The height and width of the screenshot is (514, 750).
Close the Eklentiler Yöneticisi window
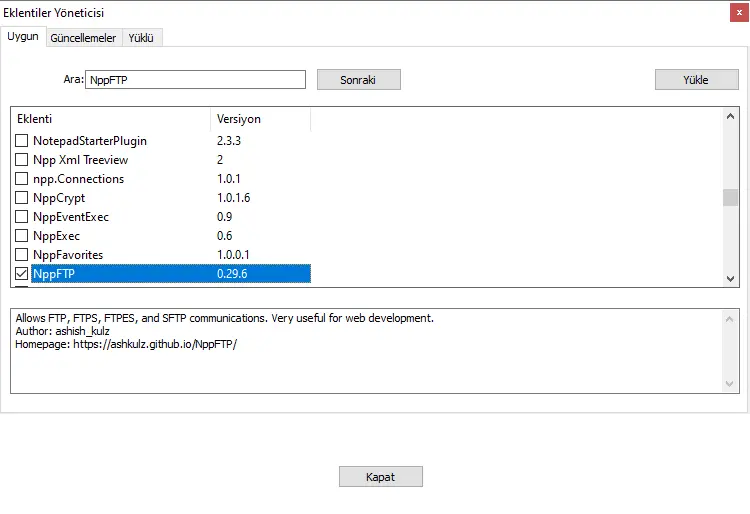pos(736,13)
